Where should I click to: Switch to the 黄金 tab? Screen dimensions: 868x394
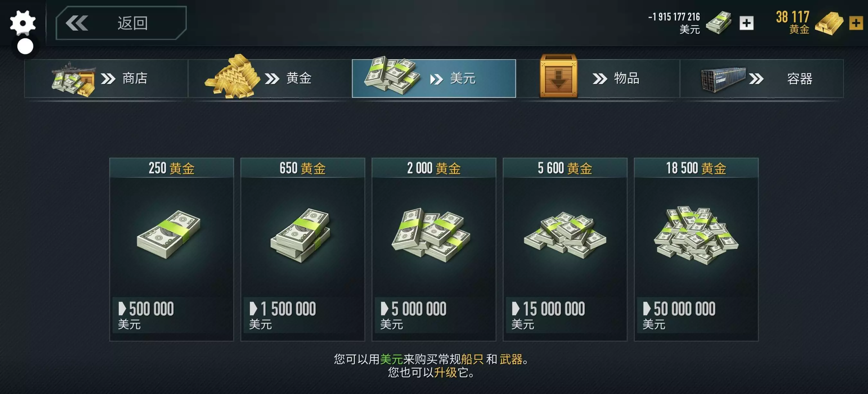270,79
